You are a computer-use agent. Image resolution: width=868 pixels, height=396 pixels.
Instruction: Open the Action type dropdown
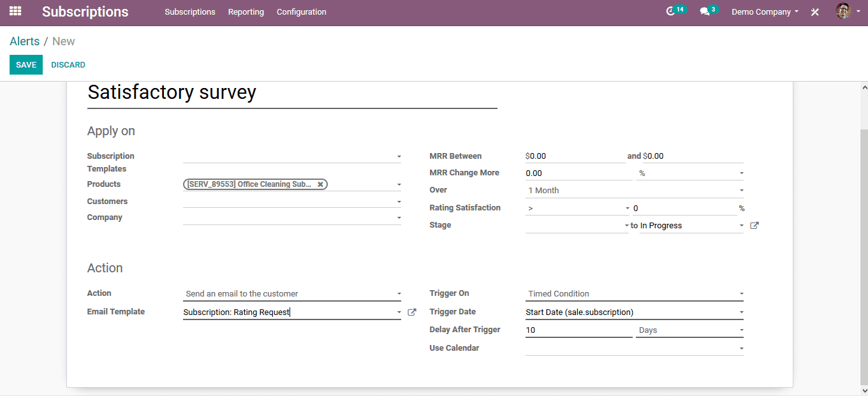pos(292,294)
